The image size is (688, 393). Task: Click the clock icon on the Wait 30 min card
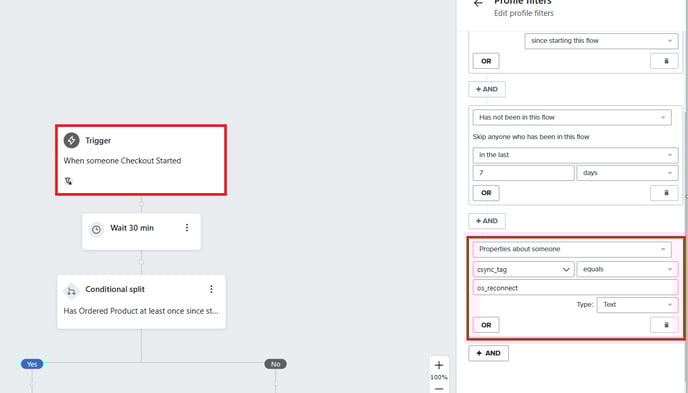tap(96, 229)
